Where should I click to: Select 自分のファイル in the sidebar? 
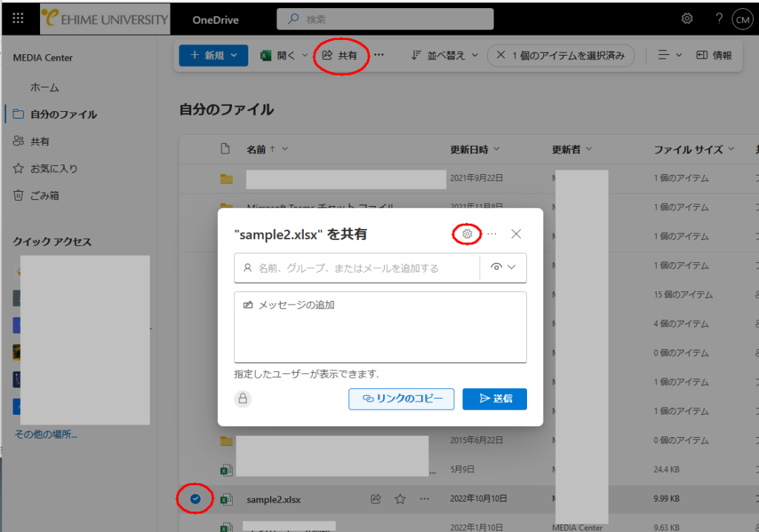coord(63,114)
